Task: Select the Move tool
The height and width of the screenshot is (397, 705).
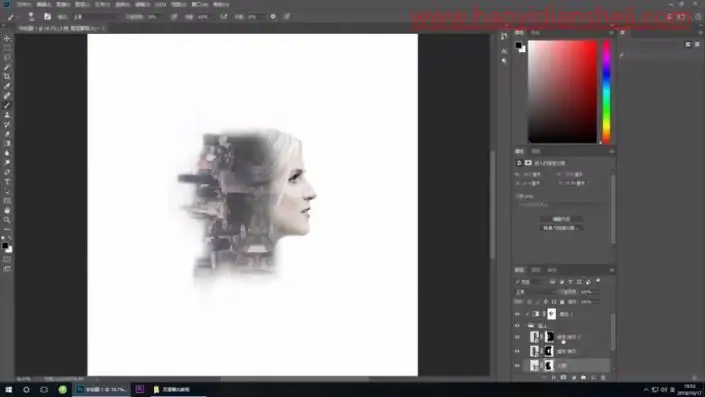Action: coord(7,39)
